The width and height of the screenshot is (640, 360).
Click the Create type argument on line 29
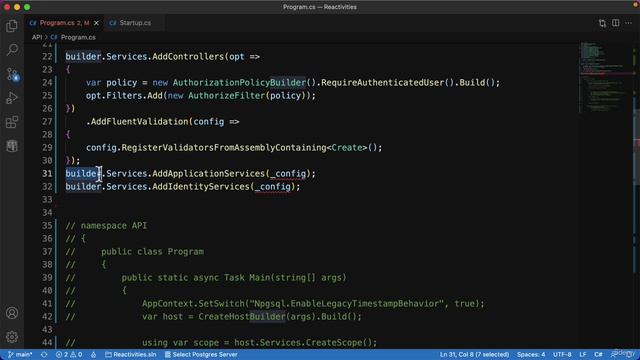tap(347, 148)
